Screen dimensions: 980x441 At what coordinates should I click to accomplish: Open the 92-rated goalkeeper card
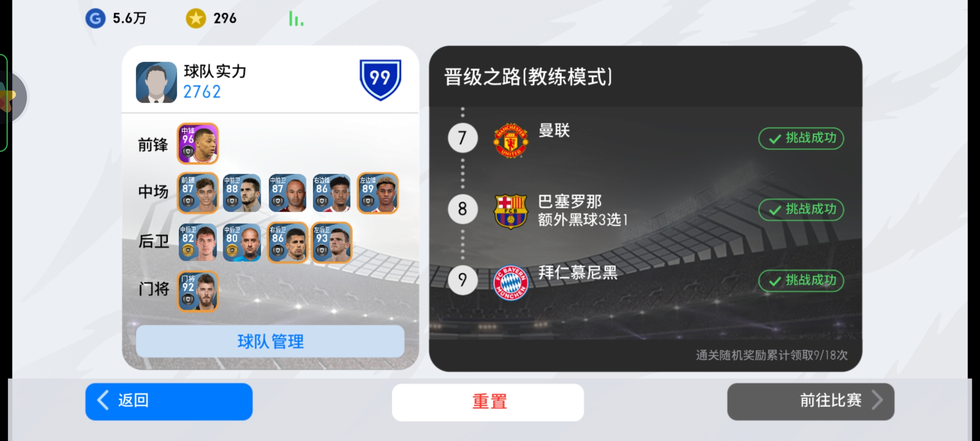pyautogui.click(x=198, y=292)
